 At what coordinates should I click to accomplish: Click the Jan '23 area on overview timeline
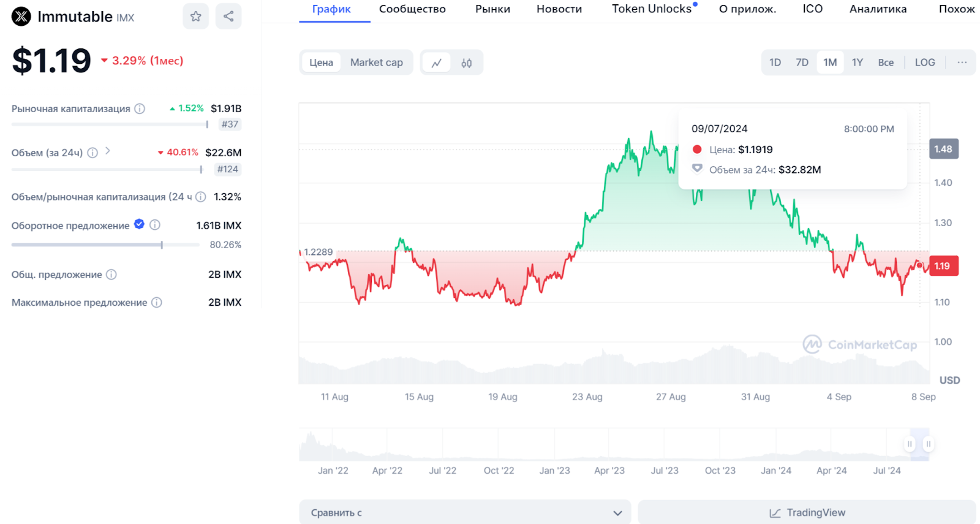tap(554, 446)
